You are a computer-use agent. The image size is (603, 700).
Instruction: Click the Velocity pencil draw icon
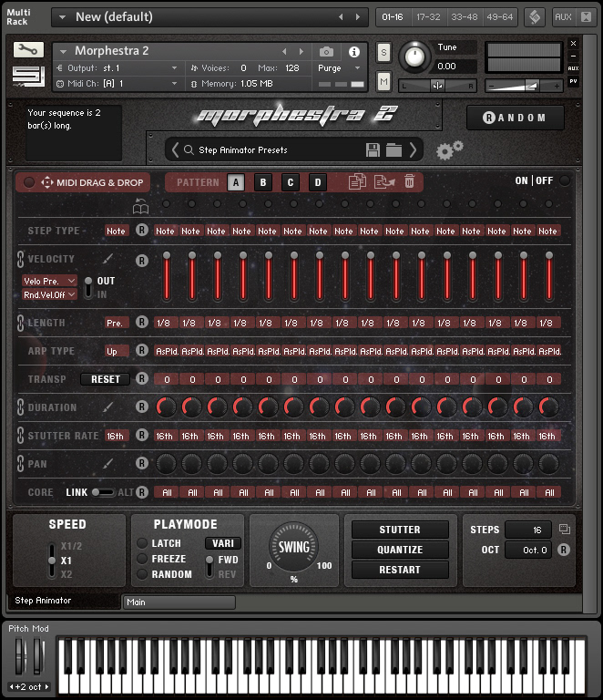(107, 259)
